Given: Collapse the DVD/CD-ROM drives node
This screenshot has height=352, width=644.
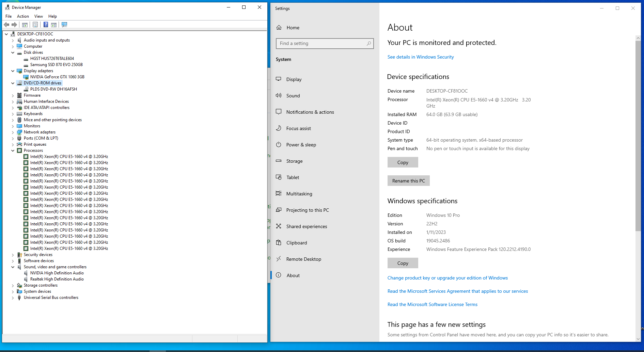Looking at the screenshot, I should pyautogui.click(x=13, y=83).
